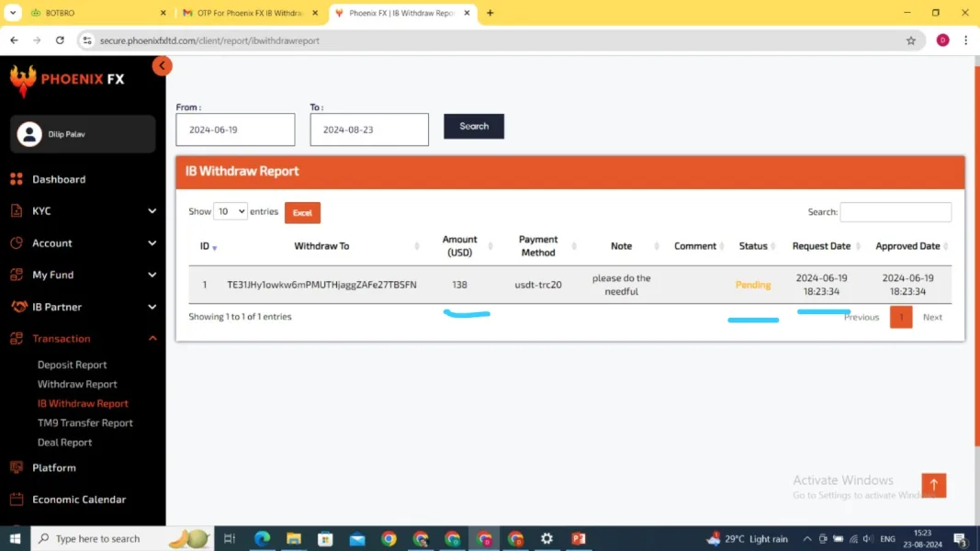Open a new browser tab with plus icon
This screenshot has width=980, height=551.
click(490, 13)
